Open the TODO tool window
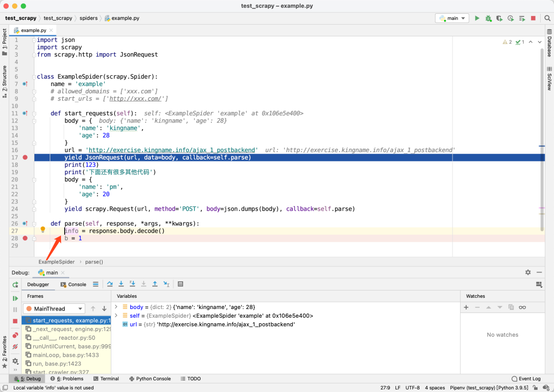Screen dimensions: 554x392 190,379
